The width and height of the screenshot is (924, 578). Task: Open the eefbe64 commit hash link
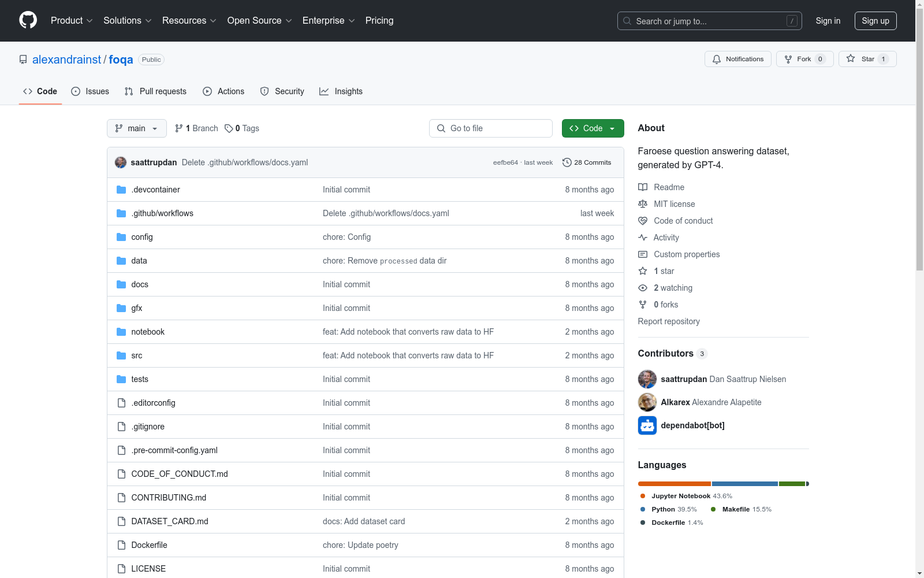(505, 162)
